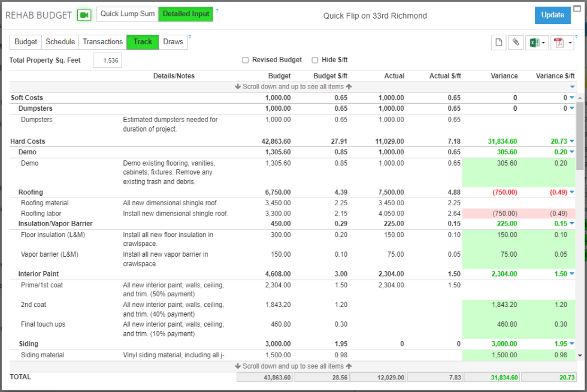Select the Detailed Input mode toggle
Image resolution: width=587 pixels, height=392 pixels.
186,14
